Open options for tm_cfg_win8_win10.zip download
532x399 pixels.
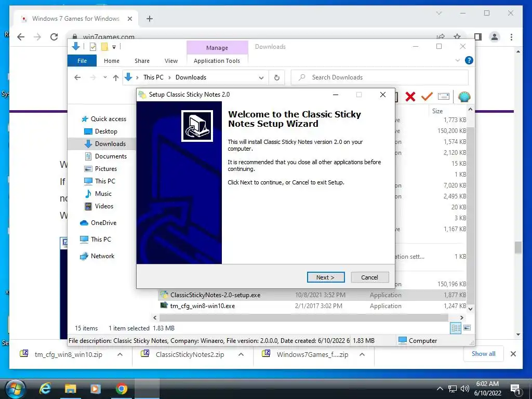click(120, 354)
